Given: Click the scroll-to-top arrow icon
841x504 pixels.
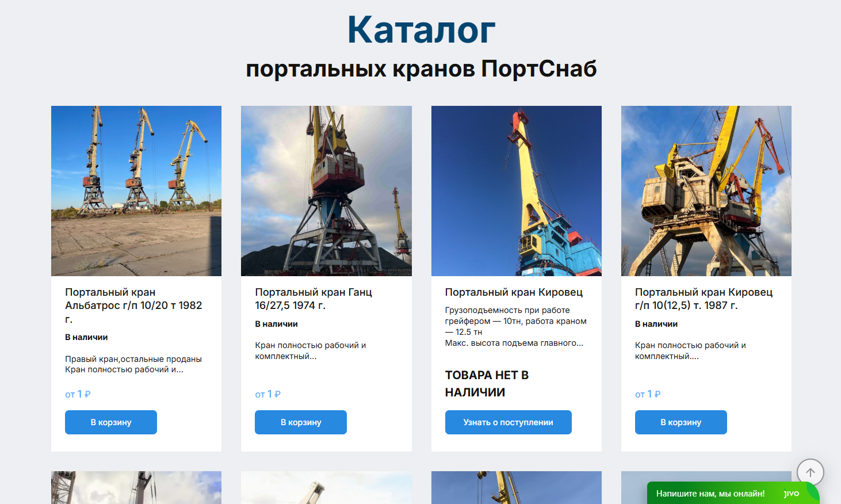Looking at the screenshot, I should tap(811, 472).
